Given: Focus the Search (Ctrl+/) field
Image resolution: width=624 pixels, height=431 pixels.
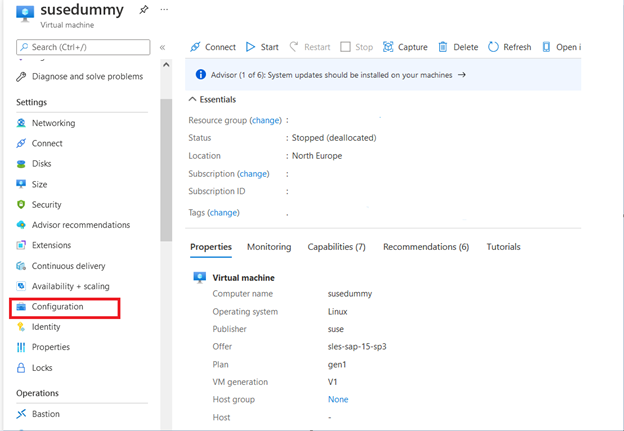Looking at the screenshot, I should click(83, 47).
